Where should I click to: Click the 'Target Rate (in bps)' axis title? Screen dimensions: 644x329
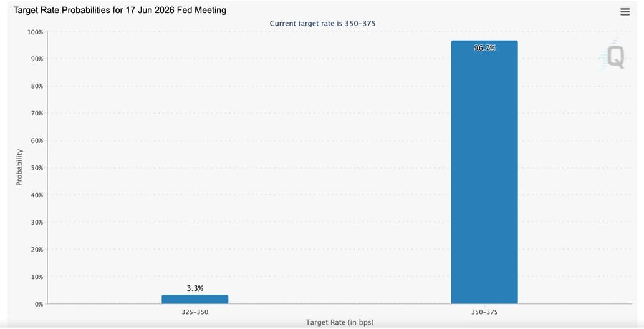tap(340, 322)
